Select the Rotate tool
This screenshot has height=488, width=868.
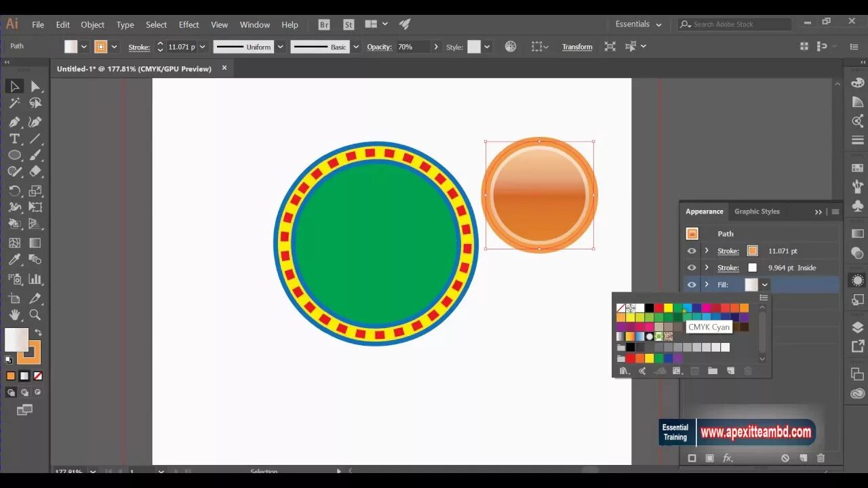tap(15, 190)
